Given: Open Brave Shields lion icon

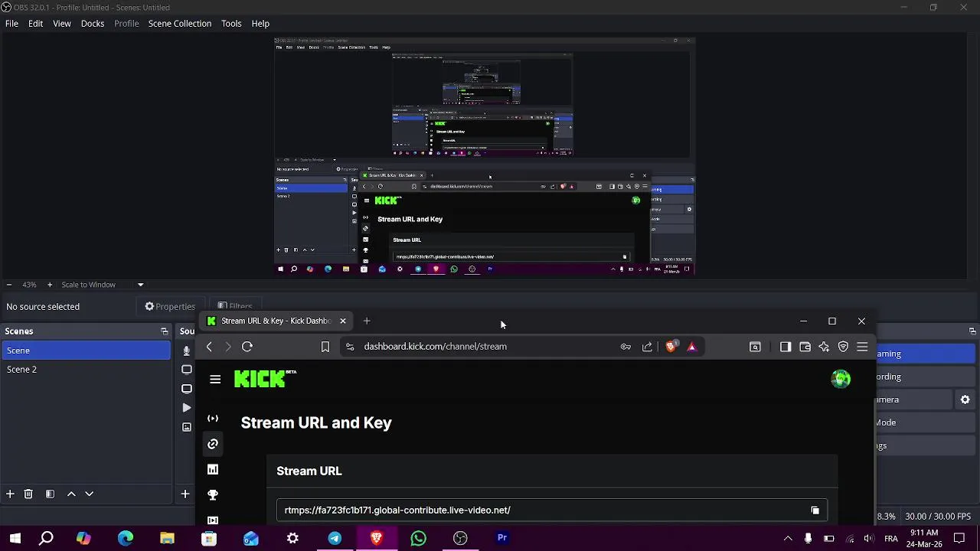Looking at the screenshot, I should point(671,347).
